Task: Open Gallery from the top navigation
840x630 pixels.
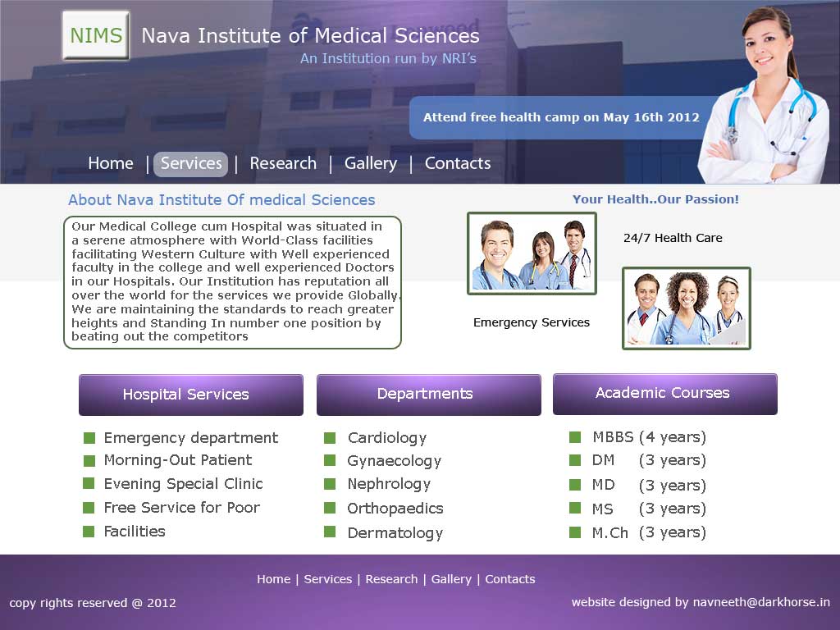Action: tap(370, 163)
